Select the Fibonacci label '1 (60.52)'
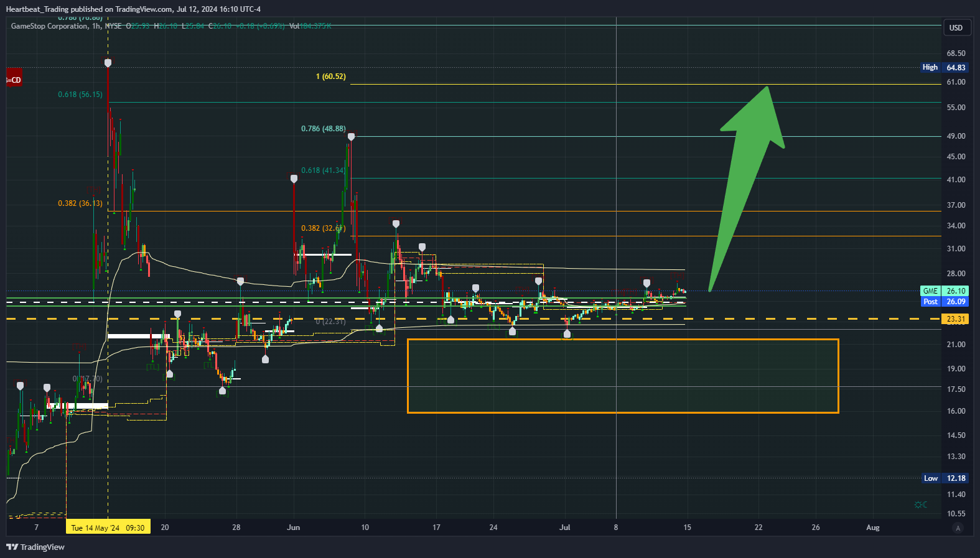The image size is (980, 558). point(331,77)
